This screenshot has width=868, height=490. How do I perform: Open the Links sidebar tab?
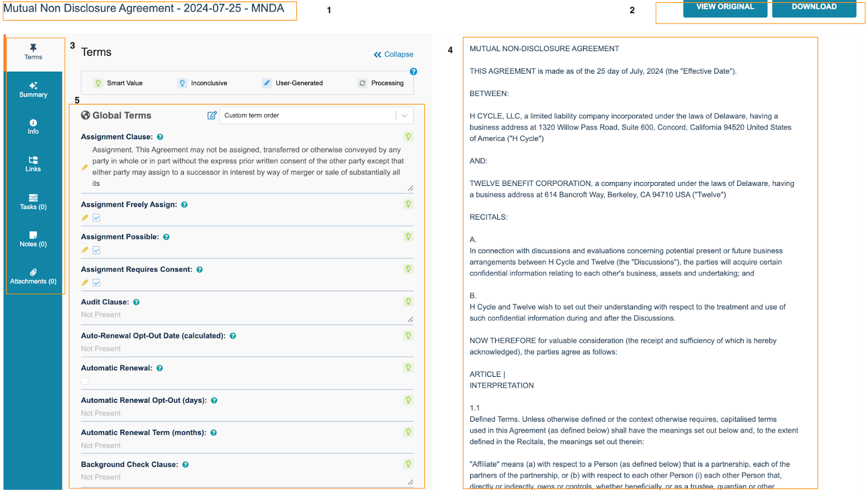(33, 164)
